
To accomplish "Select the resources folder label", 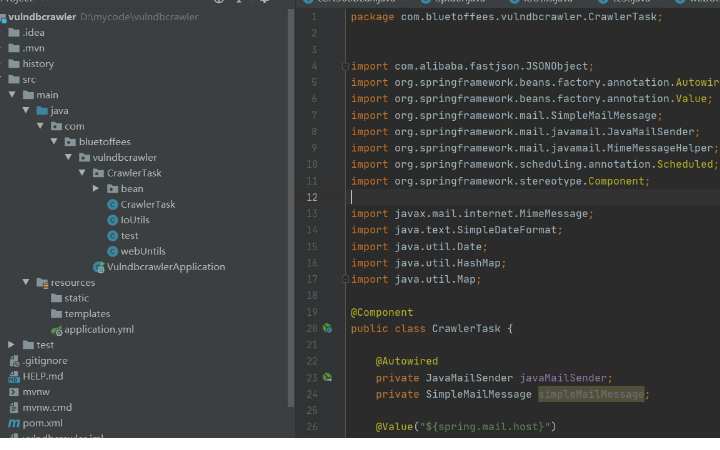I will [x=73, y=282].
